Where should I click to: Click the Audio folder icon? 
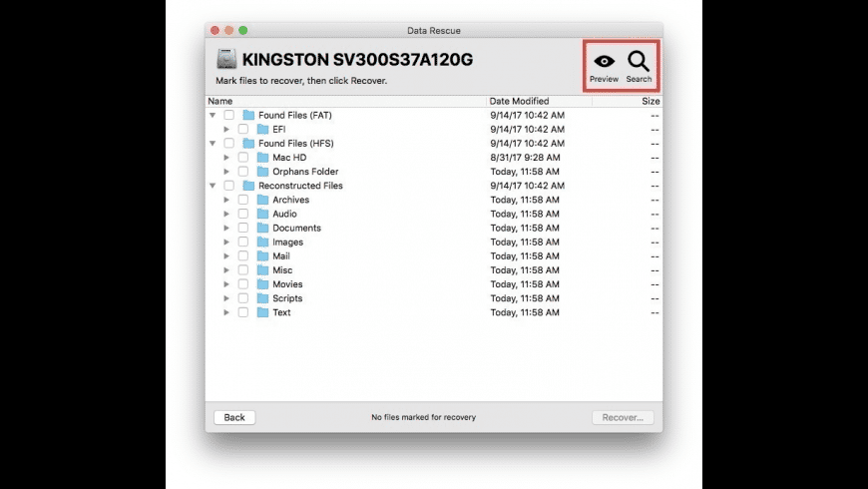point(263,214)
